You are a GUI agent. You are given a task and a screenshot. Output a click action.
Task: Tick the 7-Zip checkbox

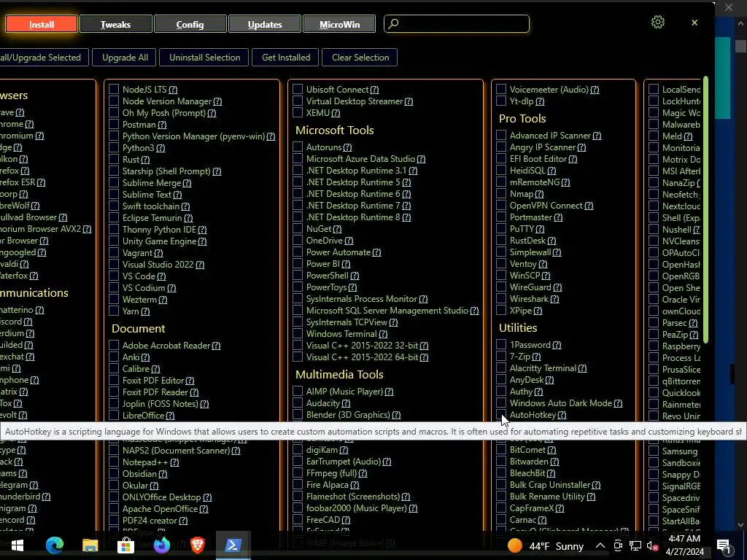tap(501, 356)
